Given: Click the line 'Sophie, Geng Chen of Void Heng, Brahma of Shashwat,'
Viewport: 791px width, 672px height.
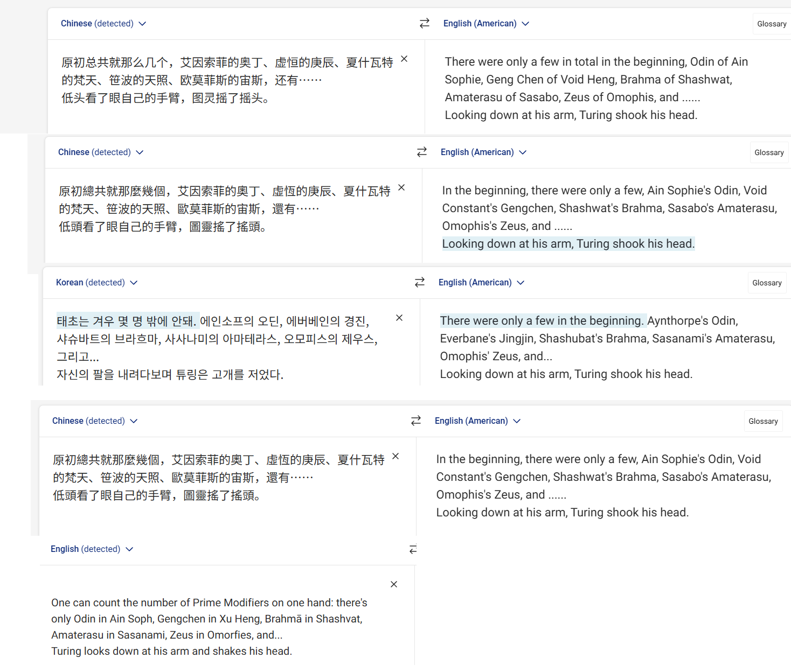Looking at the screenshot, I should coord(588,80).
